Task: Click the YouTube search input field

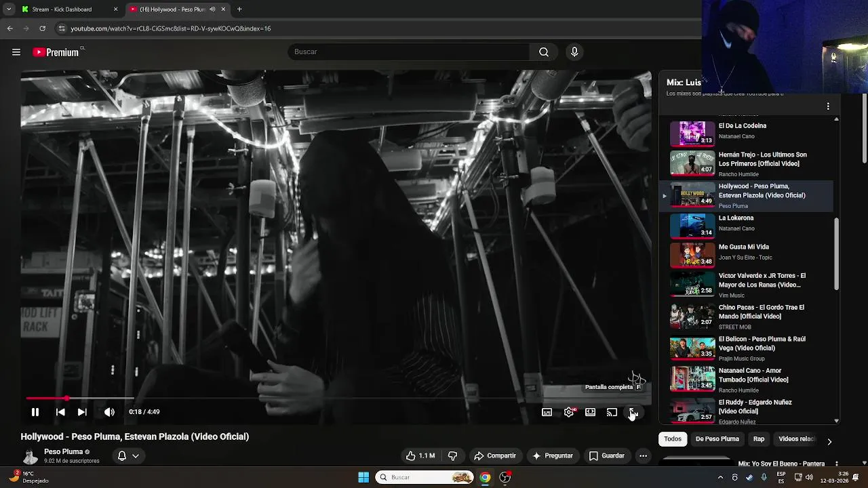Action: pos(409,52)
